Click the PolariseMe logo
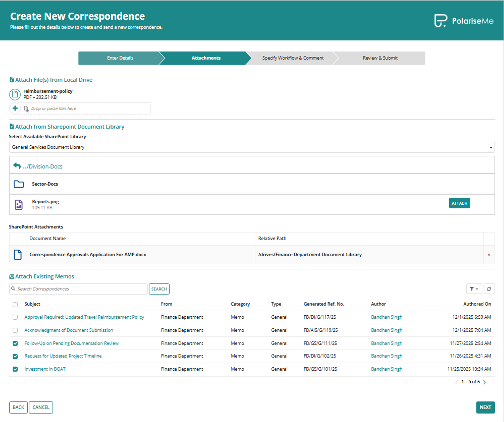Screen dimensions: 504x422 [464, 21]
